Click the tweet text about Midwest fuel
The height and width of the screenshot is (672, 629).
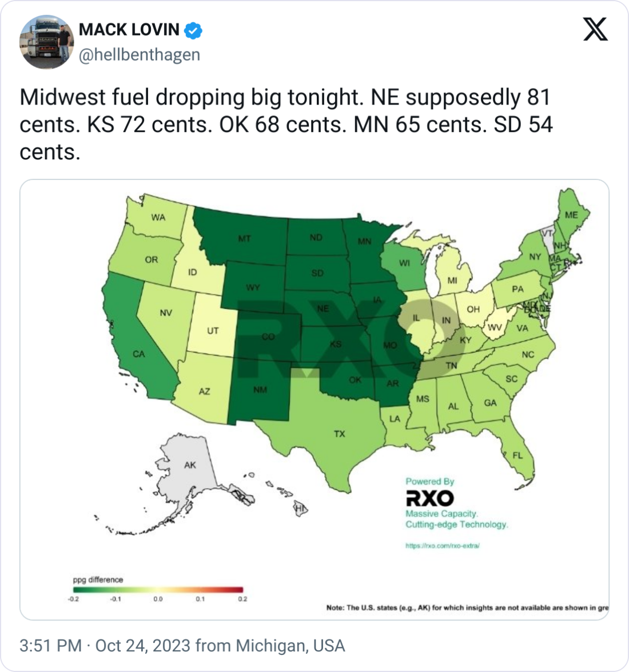(x=286, y=125)
